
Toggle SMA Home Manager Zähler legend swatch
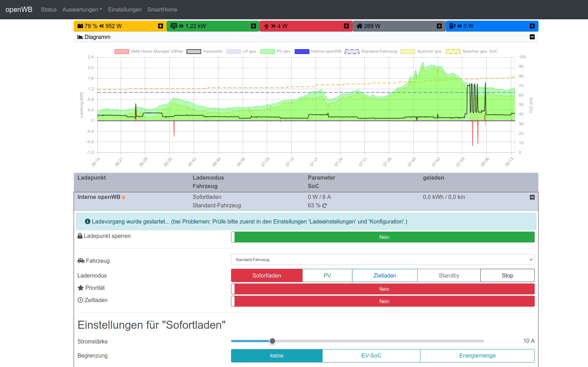click(x=122, y=52)
